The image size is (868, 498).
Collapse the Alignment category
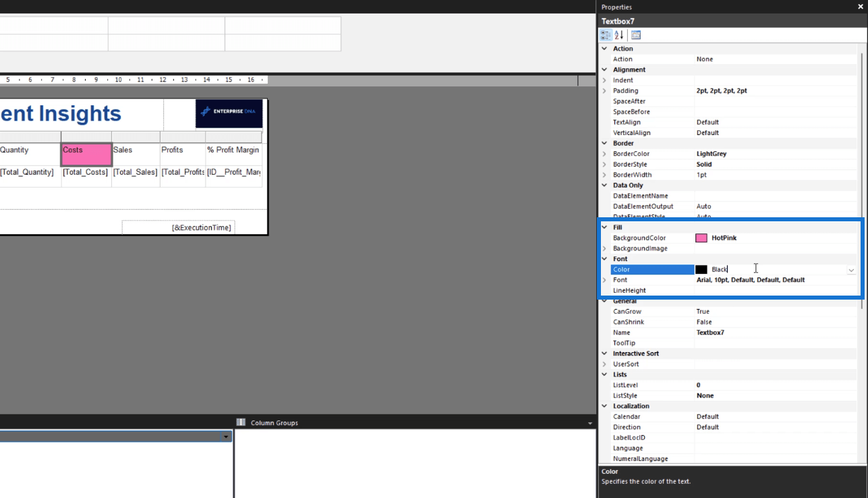604,70
